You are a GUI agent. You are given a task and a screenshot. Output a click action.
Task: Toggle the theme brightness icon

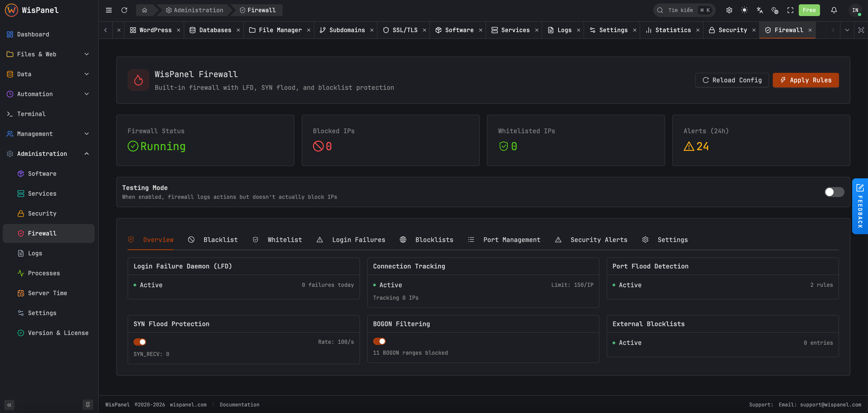[745, 10]
